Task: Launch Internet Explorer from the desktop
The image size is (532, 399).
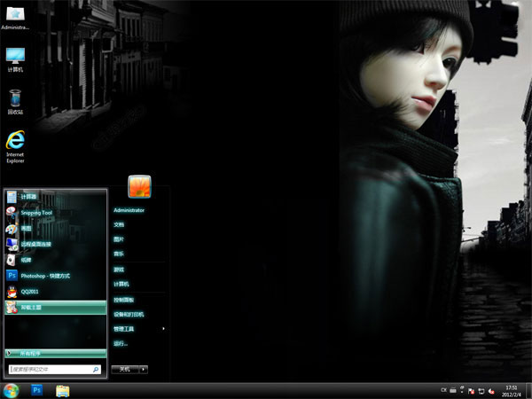Action: tap(15, 146)
